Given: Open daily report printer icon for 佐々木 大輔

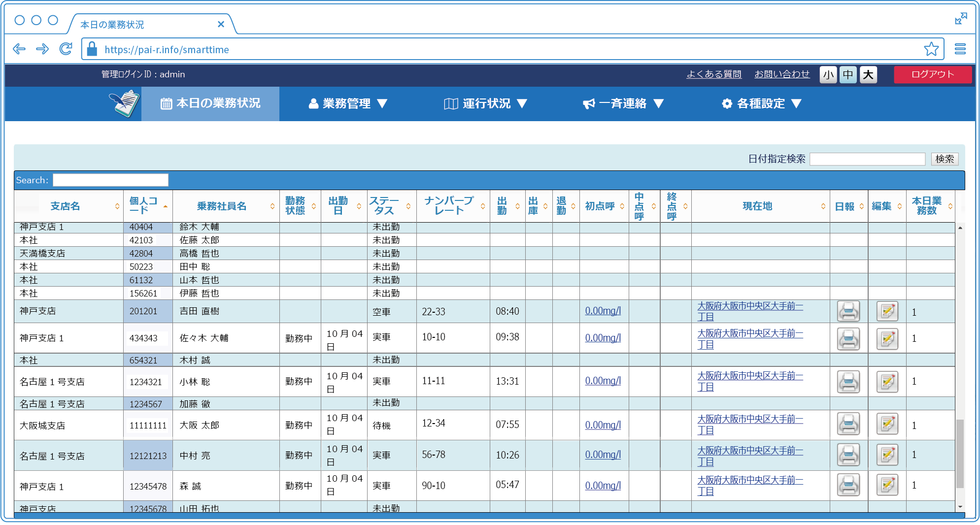Looking at the screenshot, I should tap(848, 338).
